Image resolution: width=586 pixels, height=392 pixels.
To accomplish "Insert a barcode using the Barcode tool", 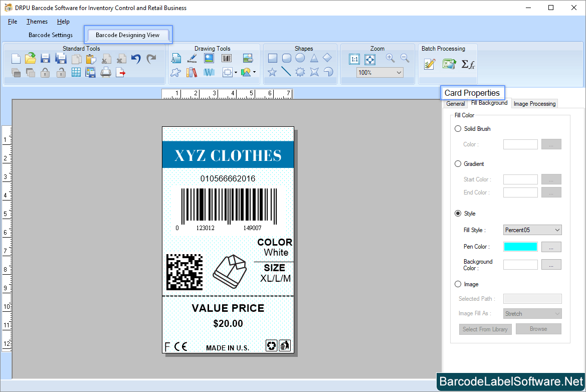I will 226,58.
